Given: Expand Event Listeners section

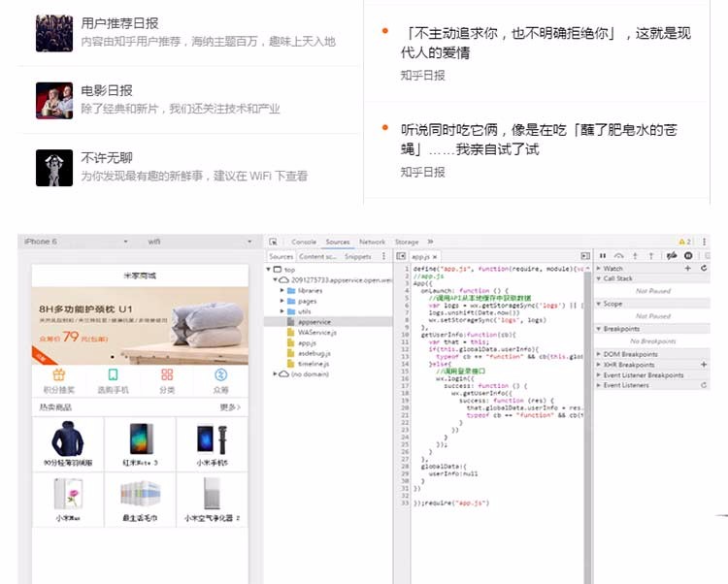Looking at the screenshot, I should (599, 385).
